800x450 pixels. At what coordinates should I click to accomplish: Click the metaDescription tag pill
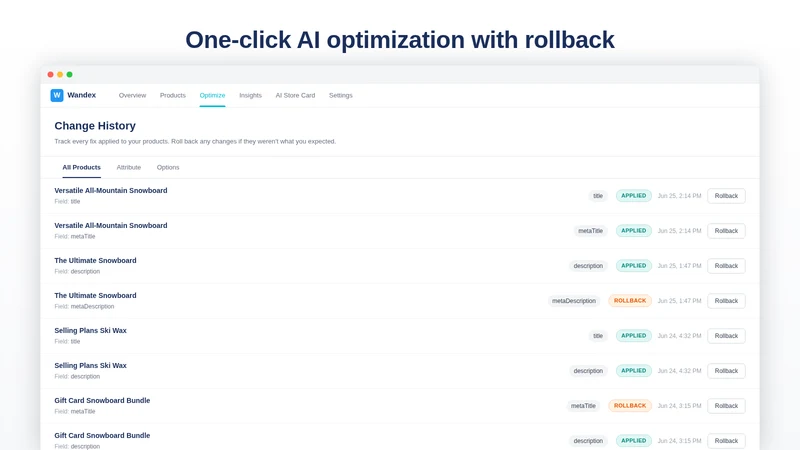click(x=573, y=301)
